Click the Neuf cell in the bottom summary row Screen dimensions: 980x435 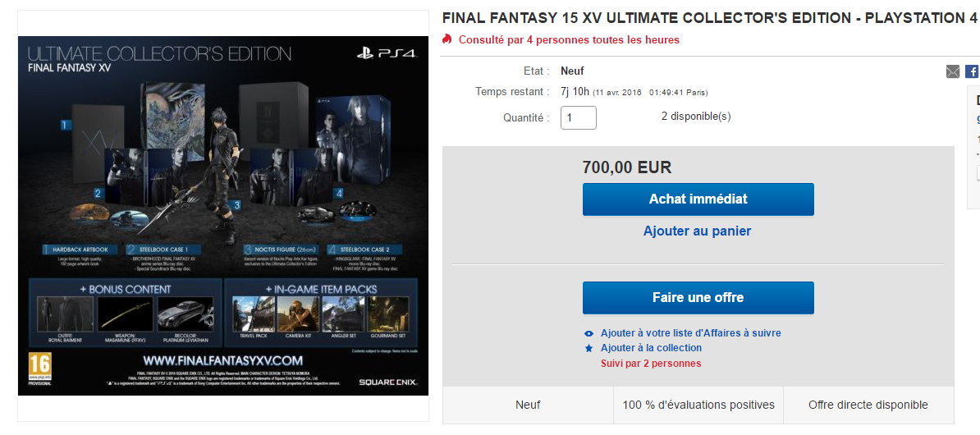point(528,405)
